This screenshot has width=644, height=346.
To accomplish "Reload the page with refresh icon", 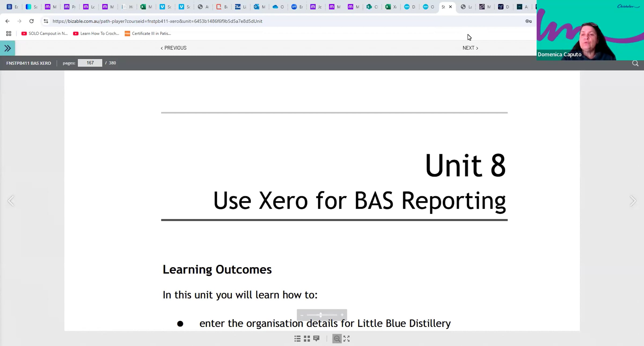I will 31,21.
